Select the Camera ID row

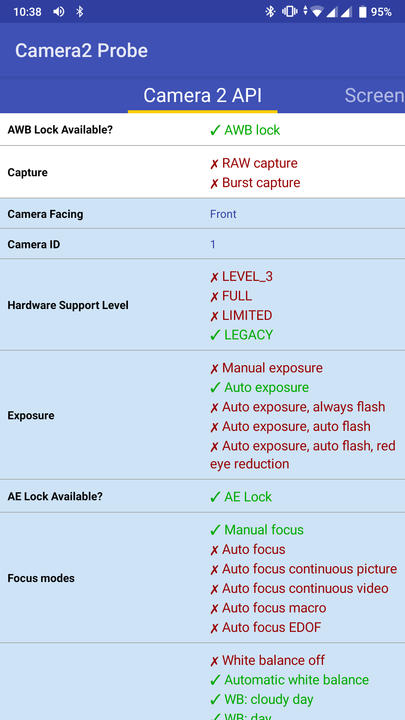point(202,244)
